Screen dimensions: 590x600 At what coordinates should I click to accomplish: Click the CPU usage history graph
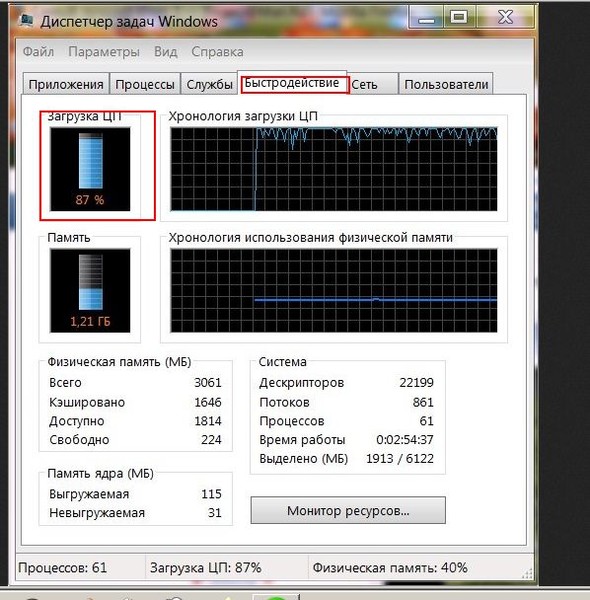click(x=334, y=169)
